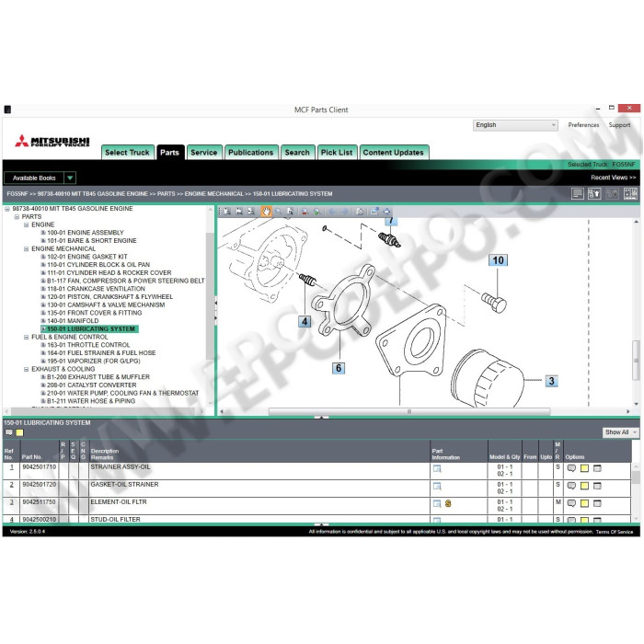Click Recent Views >> link
The image size is (644, 644).
click(x=614, y=178)
